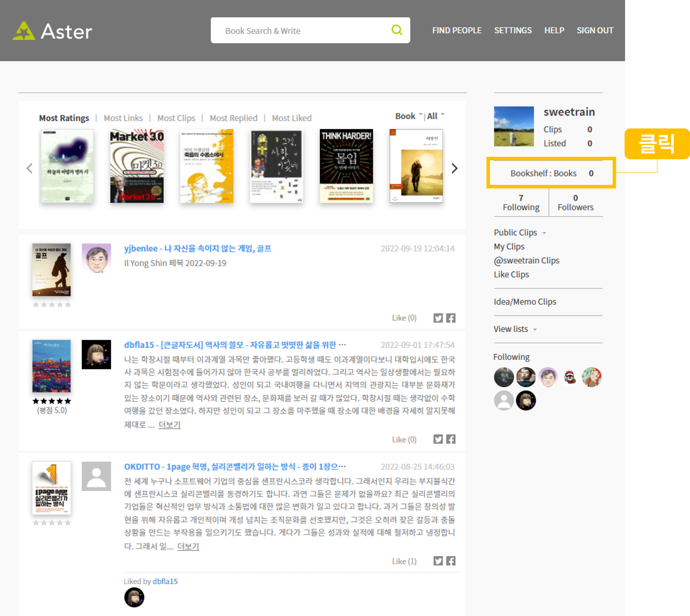The image size is (690, 616).
Task: Expand the View lists dropdown
Action: (515, 329)
